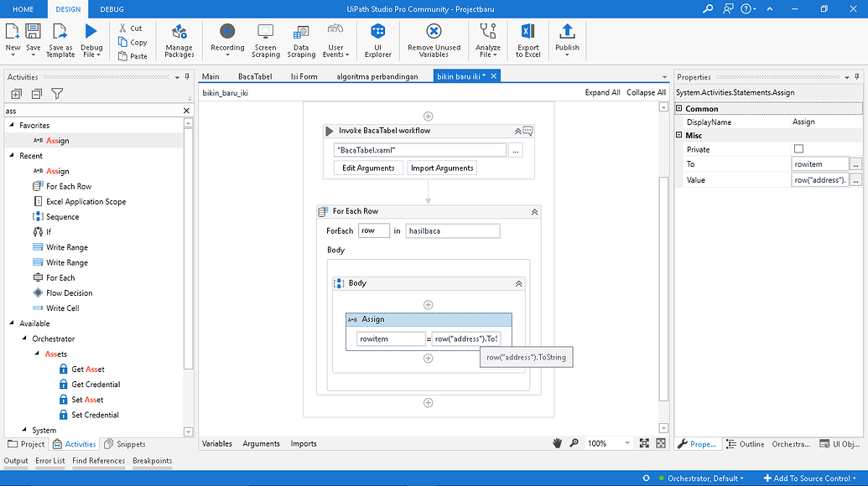Click the Cut scissors icon
The image size is (868, 486).
[123, 28]
